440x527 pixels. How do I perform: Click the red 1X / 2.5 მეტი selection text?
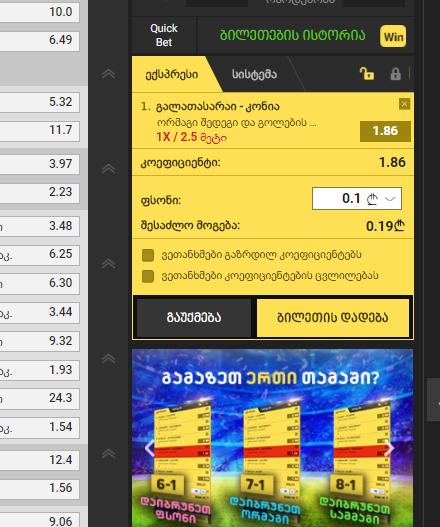click(192, 137)
